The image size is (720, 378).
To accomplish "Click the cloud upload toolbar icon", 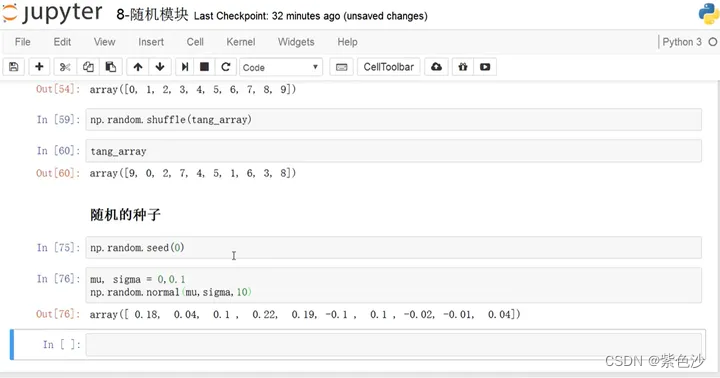I will [x=436, y=67].
